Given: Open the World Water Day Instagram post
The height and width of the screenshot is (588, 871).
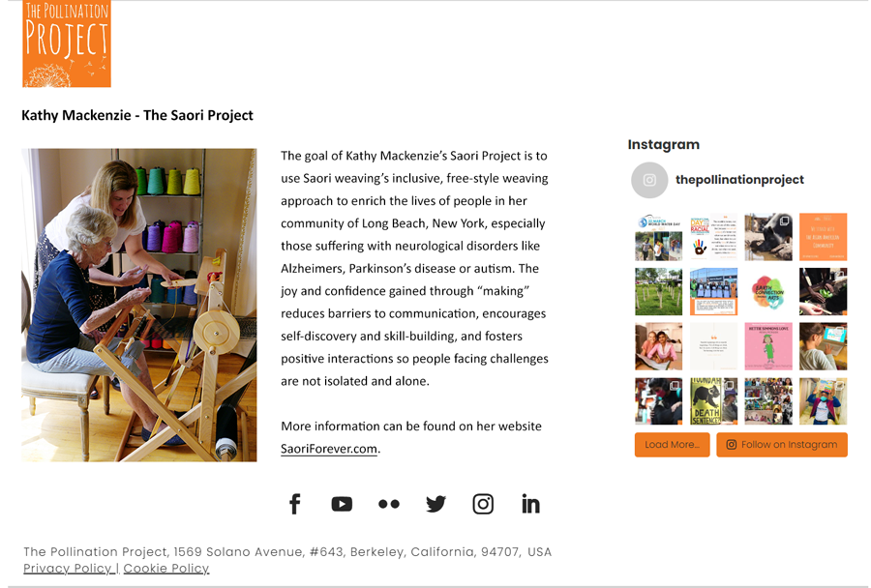Looking at the screenshot, I should pos(659,237).
